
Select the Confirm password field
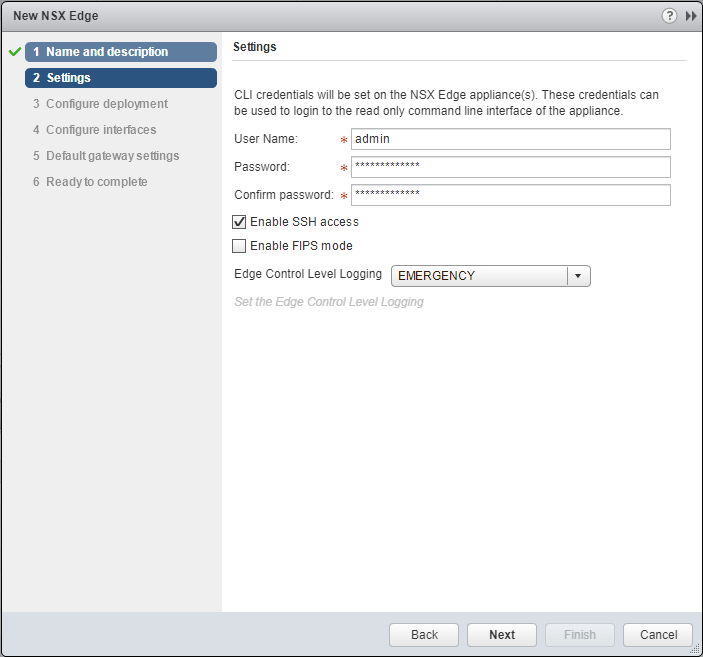pos(510,195)
